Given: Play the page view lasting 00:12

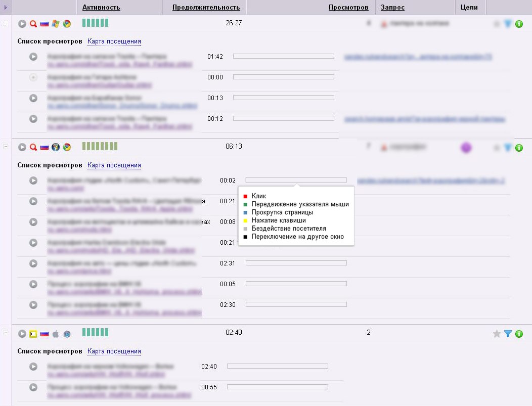Looking at the screenshot, I should click(x=33, y=119).
